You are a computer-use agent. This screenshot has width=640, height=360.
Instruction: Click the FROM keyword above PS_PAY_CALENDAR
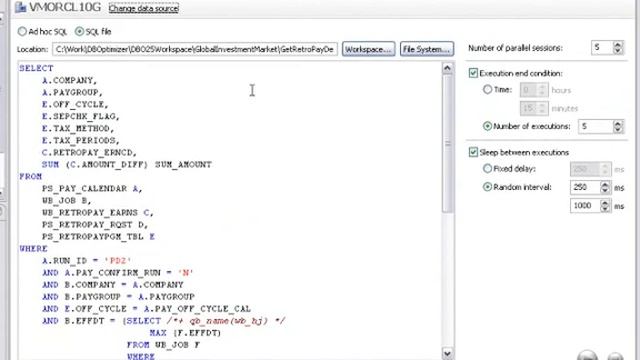coord(31,176)
